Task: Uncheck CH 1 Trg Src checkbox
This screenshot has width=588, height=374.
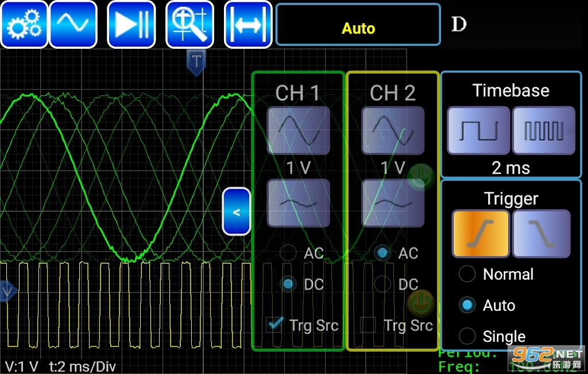Action: click(x=275, y=325)
